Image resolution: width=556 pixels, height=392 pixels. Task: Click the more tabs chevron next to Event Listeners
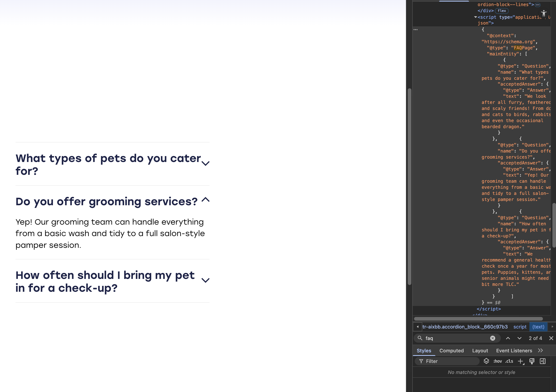click(541, 350)
